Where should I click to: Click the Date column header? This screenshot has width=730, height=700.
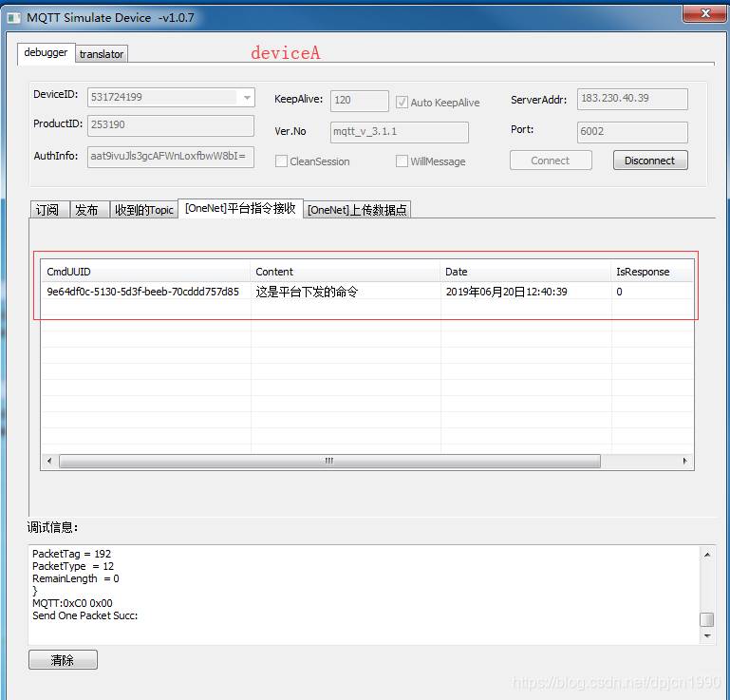[525, 272]
